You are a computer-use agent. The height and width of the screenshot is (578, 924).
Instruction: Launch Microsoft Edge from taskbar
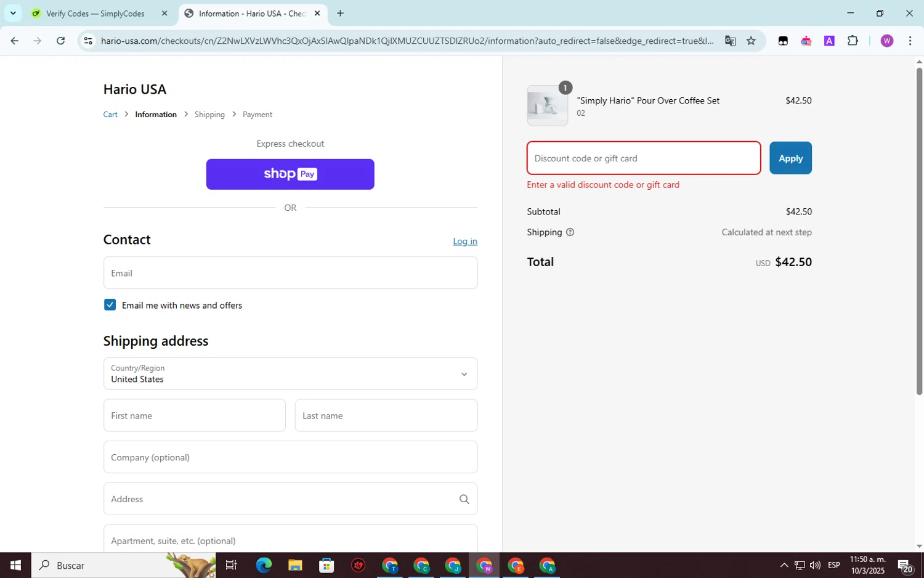pyautogui.click(x=264, y=565)
